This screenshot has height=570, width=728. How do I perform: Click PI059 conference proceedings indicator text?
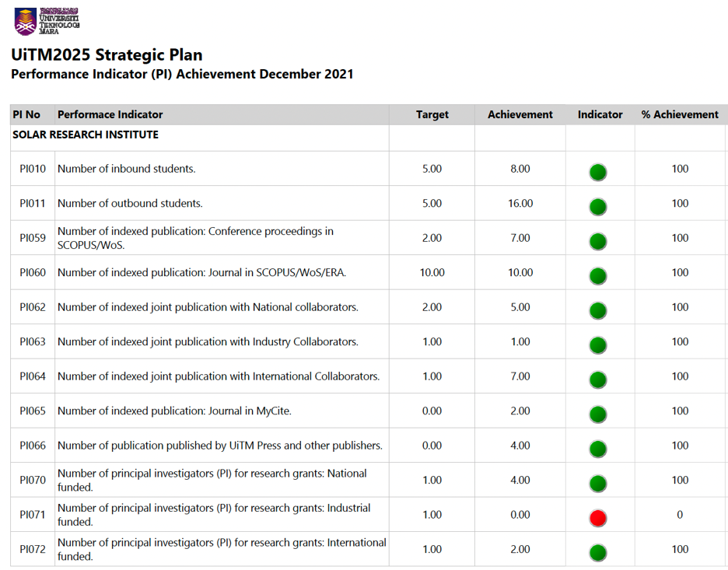tap(195, 238)
